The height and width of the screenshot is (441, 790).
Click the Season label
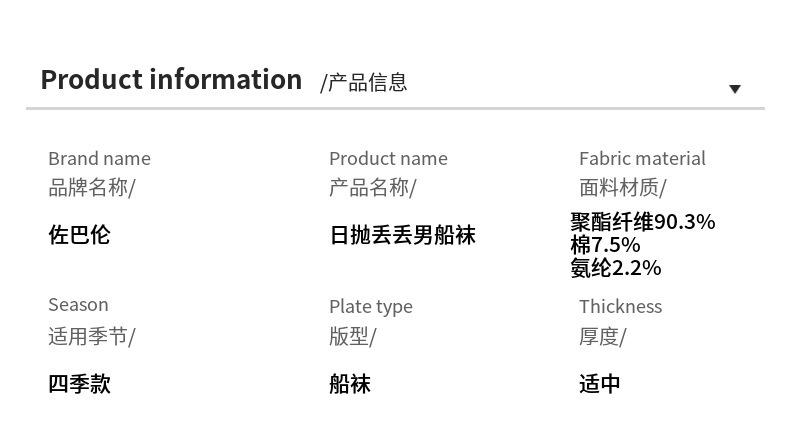(x=78, y=305)
